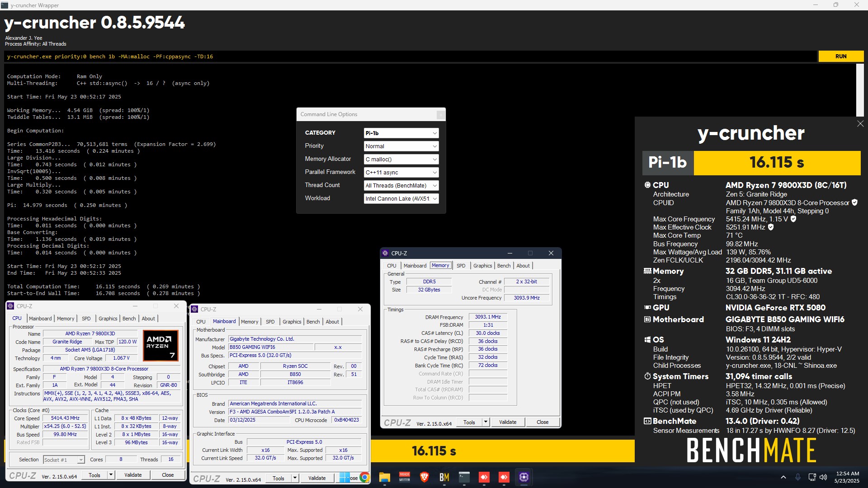Image resolution: width=868 pixels, height=488 pixels.
Task: Click the DRAM Frequency value 3093.1 MHz
Action: 488,317
